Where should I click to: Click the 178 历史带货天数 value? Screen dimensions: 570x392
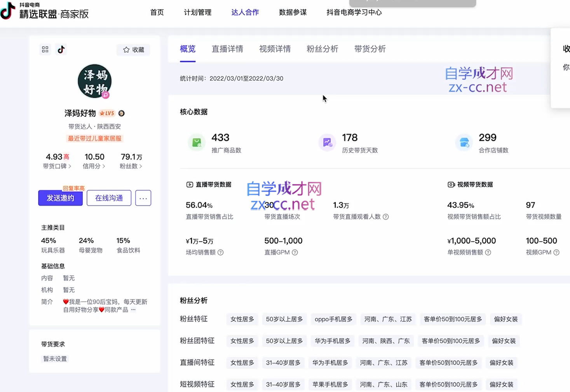pos(350,138)
